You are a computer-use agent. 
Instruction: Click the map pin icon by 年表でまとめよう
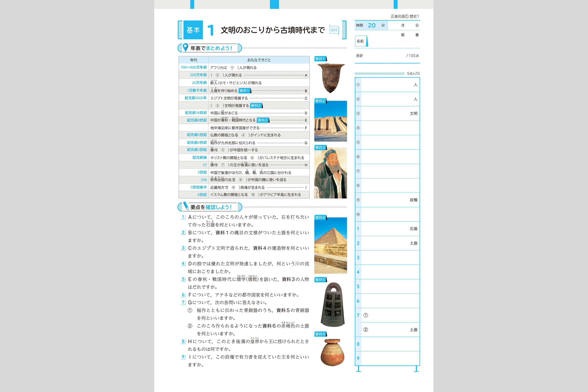point(185,47)
